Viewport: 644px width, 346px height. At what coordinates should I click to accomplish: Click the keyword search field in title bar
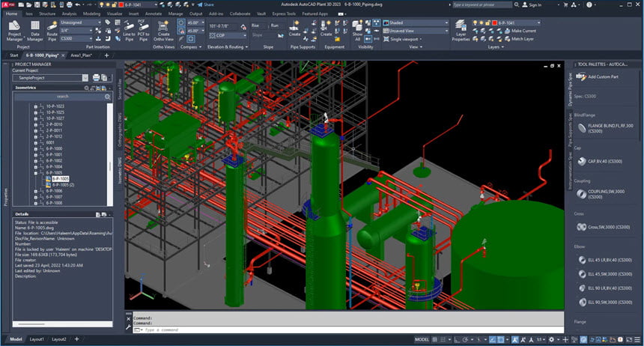(482, 5)
